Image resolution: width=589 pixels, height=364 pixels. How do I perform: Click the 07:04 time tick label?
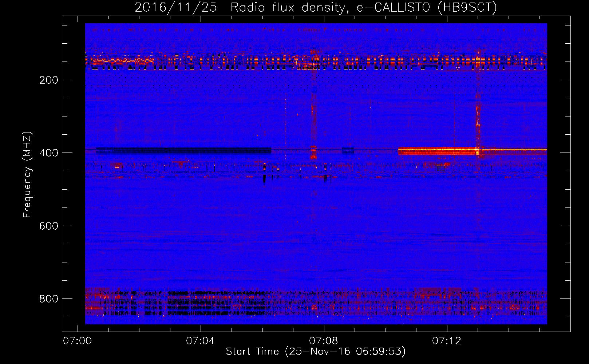click(x=201, y=341)
